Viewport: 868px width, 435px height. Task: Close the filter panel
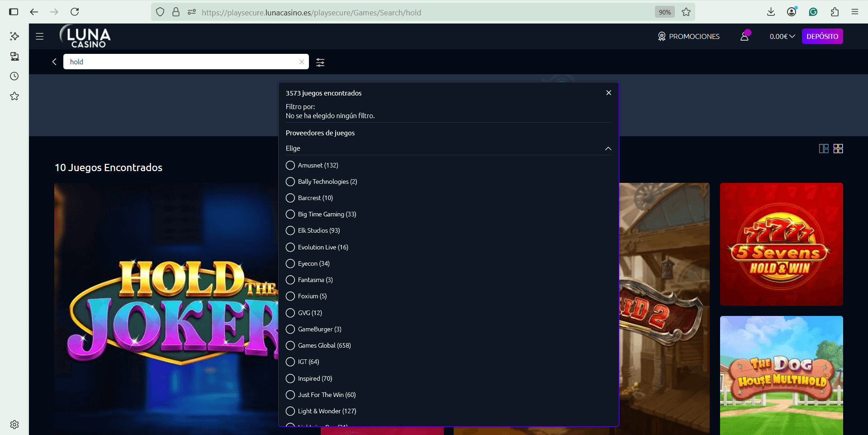[609, 93]
